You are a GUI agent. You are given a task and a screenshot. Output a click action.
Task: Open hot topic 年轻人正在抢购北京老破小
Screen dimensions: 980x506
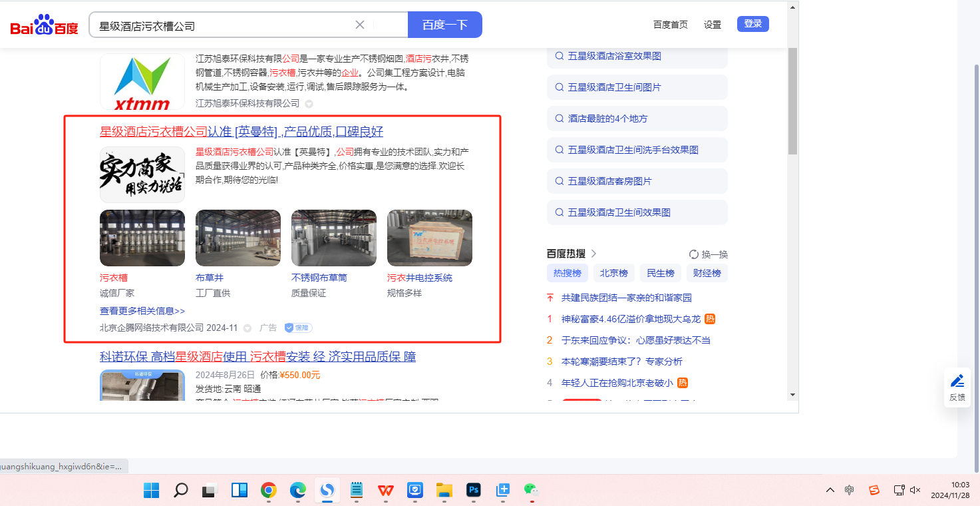click(x=617, y=383)
